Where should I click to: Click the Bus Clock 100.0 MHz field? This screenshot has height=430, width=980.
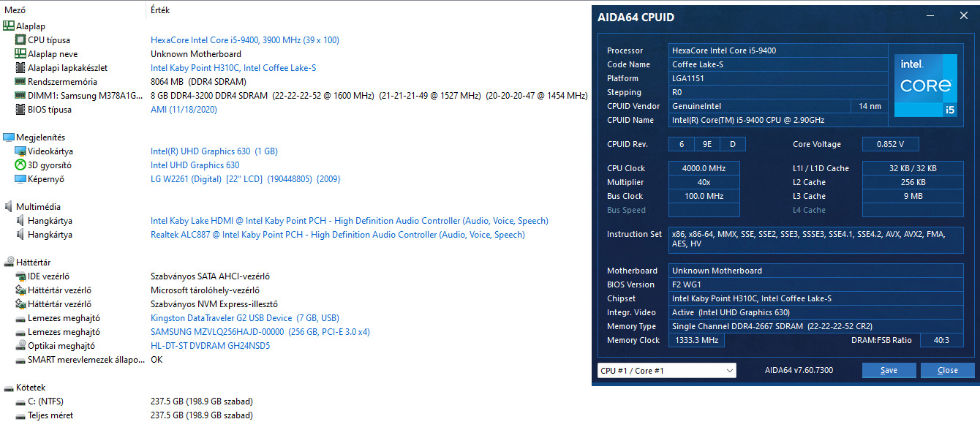click(x=704, y=196)
